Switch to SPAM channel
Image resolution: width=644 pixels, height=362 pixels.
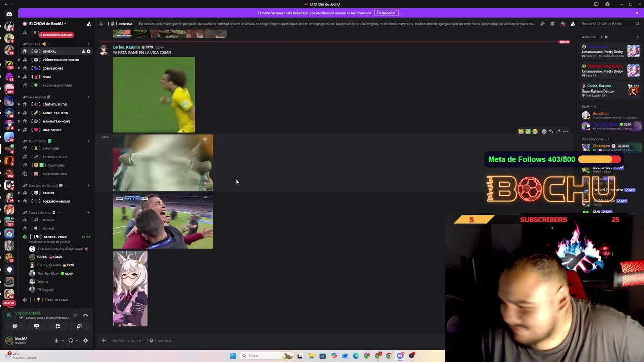[x=55, y=77]
